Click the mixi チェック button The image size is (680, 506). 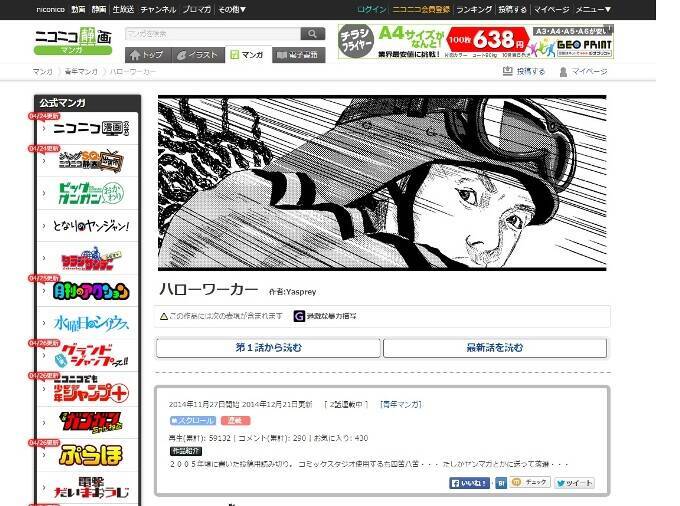pos(530,482)
